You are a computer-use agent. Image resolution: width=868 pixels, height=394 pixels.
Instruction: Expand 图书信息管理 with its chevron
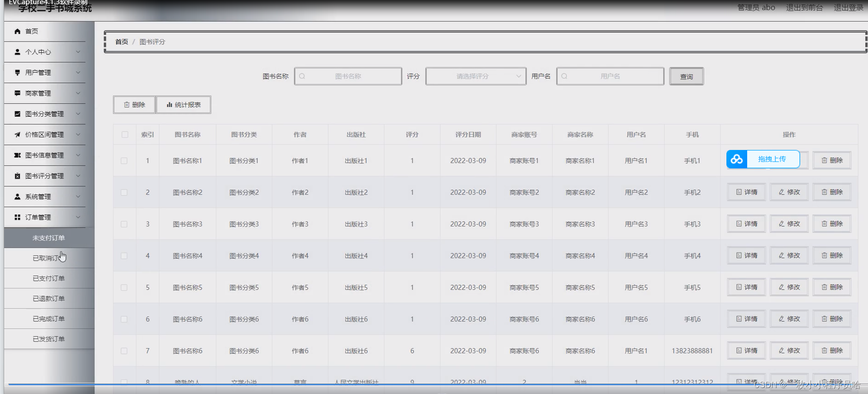click(x=78, y=155)
